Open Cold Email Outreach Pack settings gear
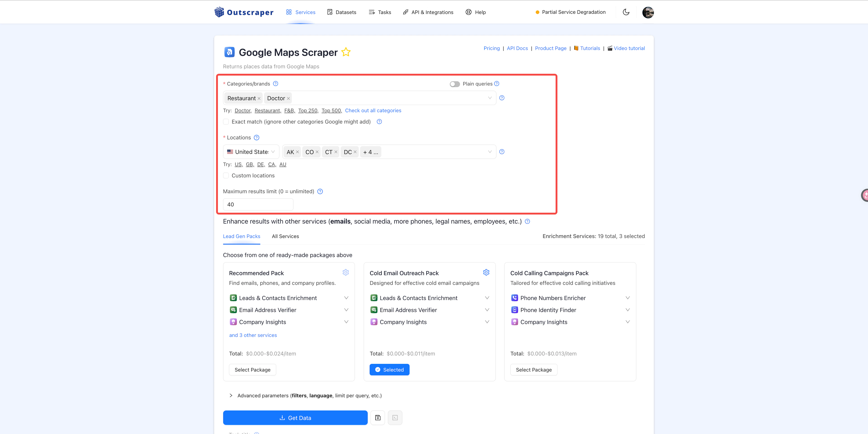The width and height of the screenshot is (868, 434). [486, 272]
